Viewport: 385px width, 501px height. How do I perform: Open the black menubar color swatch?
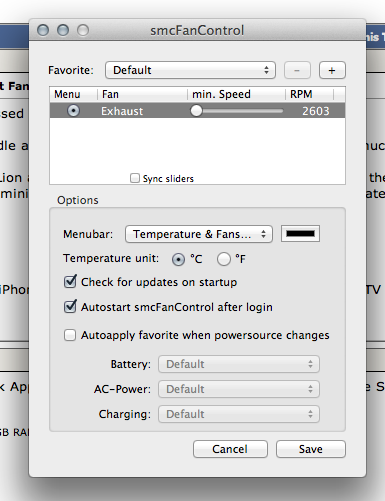click(x=300, y=234)
